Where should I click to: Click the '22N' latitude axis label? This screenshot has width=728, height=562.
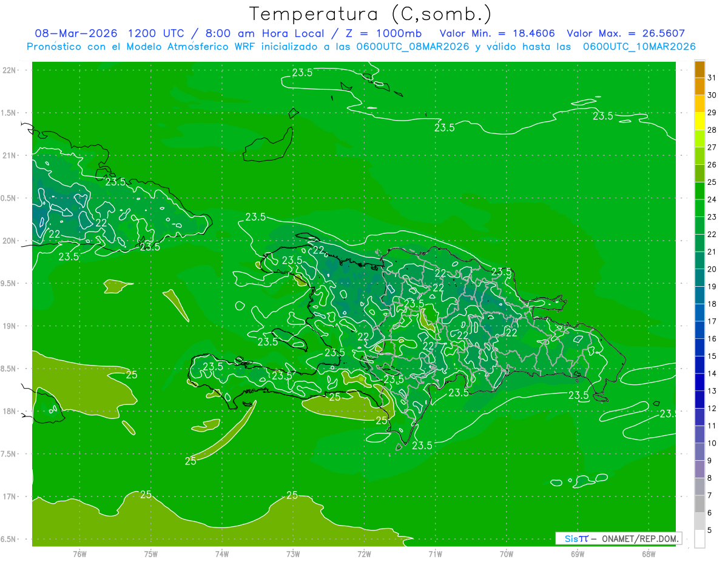9,70
